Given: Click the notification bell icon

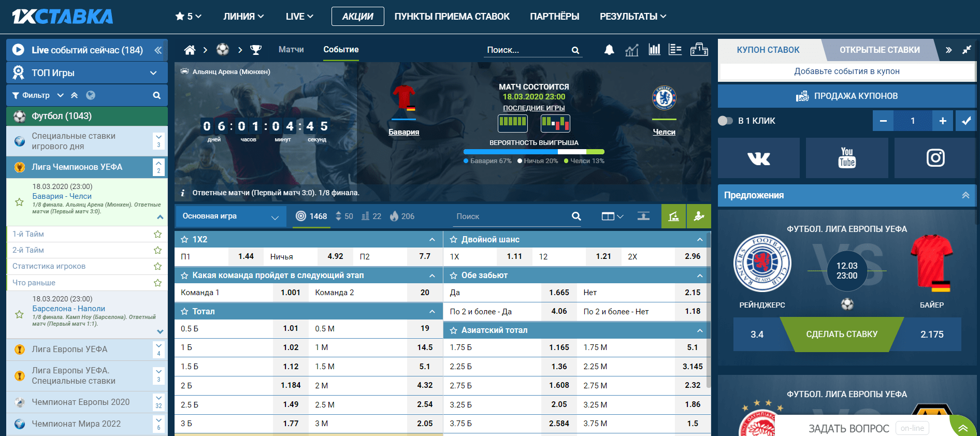Looking at the screenshot, I should tap(609, 50).
